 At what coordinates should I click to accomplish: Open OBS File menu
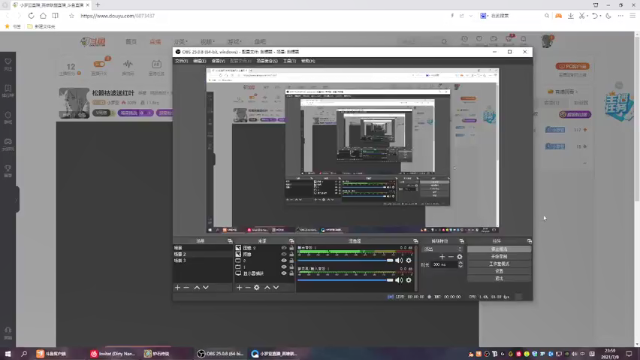click(x=182, y=61)
